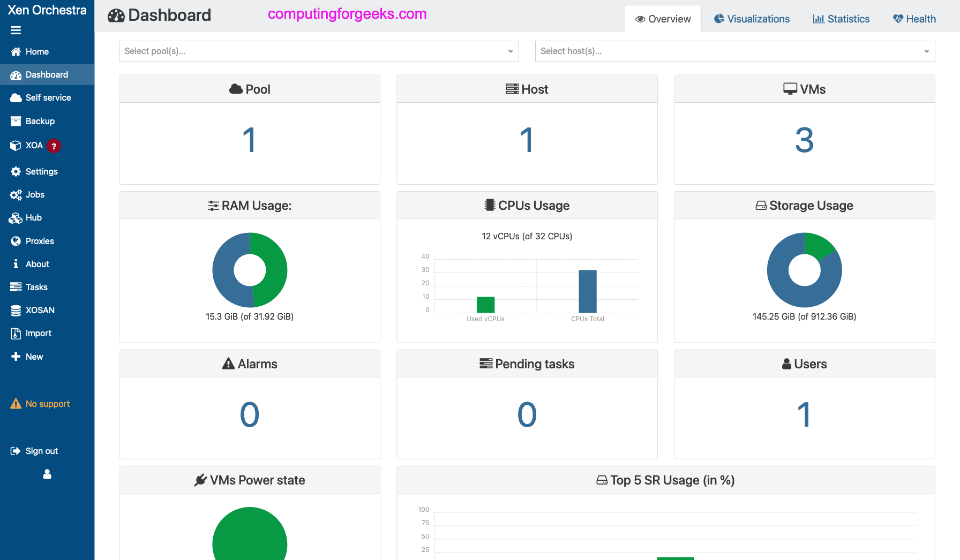Switch to the Statistics tab
960x560 pixels.
point(841,19)
